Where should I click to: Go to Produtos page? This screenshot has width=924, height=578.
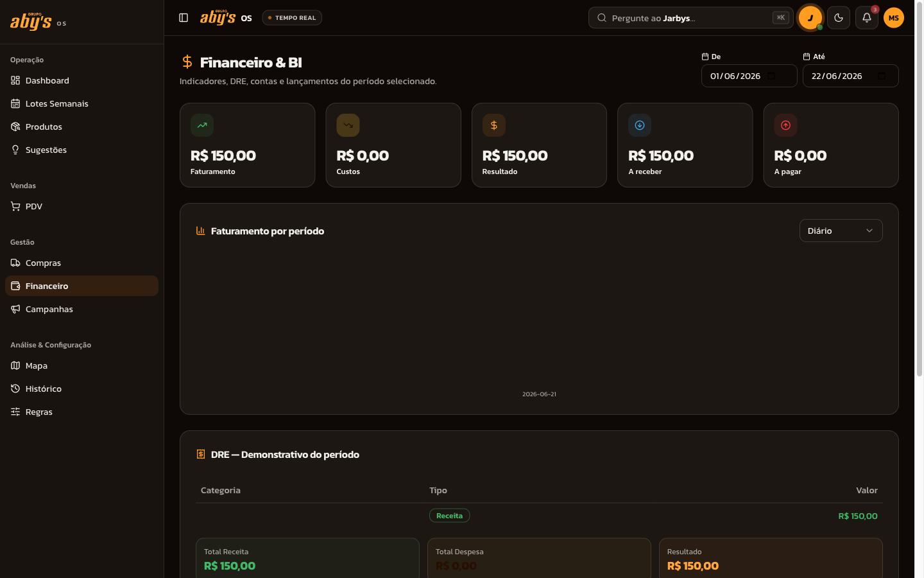[81, 127]
